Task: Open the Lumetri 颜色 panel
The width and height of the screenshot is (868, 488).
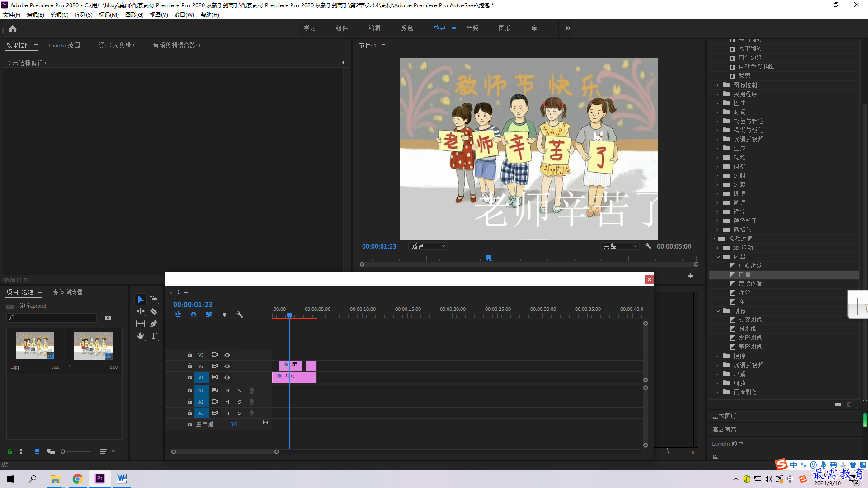Action: (x=728, y=443)
